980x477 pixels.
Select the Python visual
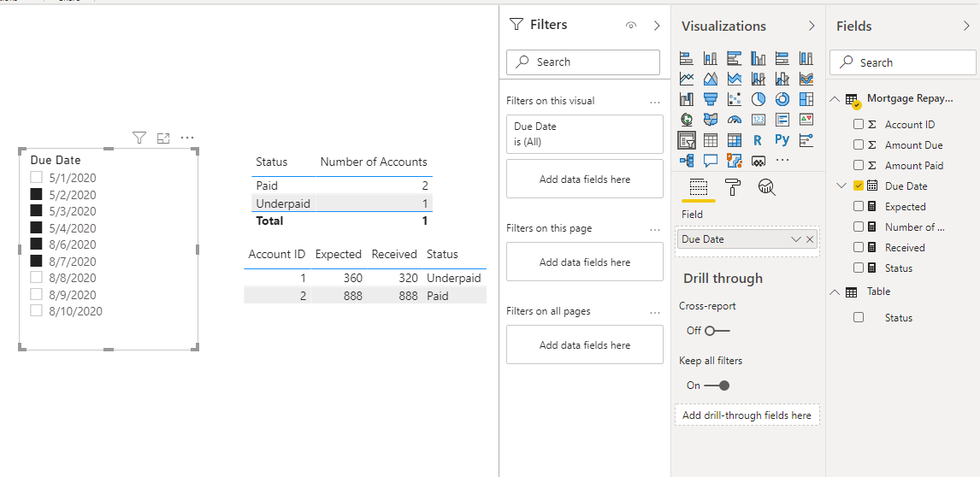click(x=782, y=139)
